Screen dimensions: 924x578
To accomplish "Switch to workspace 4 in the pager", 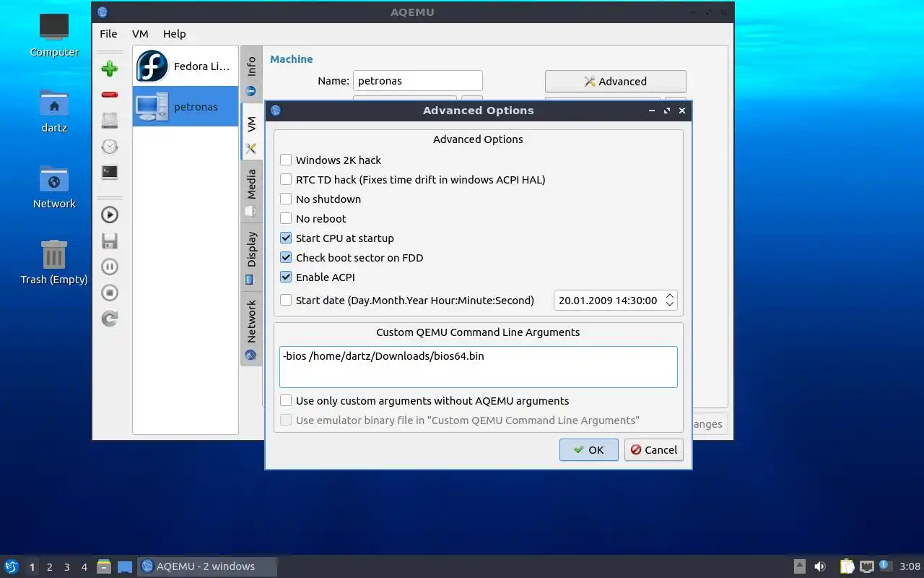I will coord(84,567).
